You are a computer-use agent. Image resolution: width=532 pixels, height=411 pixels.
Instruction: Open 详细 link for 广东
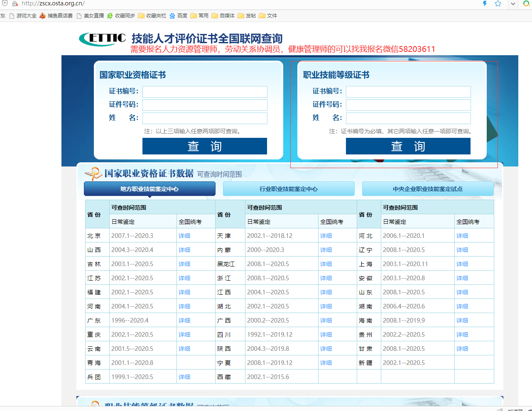point(184,320)
